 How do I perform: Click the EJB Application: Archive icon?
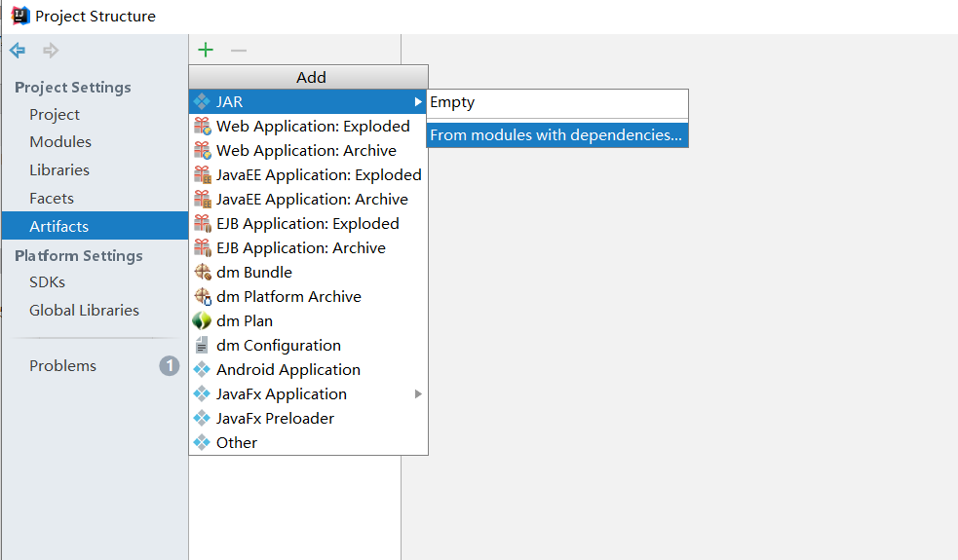click(203, 248)
